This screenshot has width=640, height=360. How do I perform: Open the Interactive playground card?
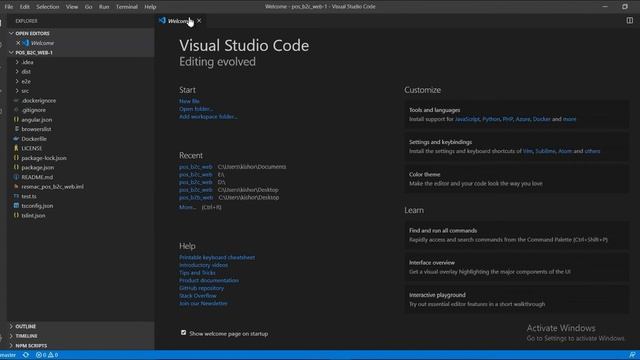coord(516,300)
